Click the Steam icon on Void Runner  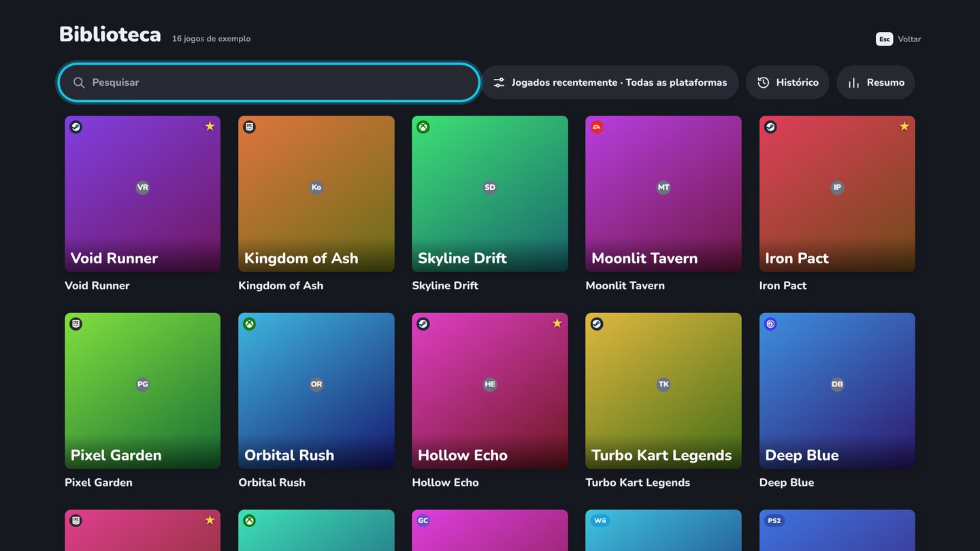[76, 127]
